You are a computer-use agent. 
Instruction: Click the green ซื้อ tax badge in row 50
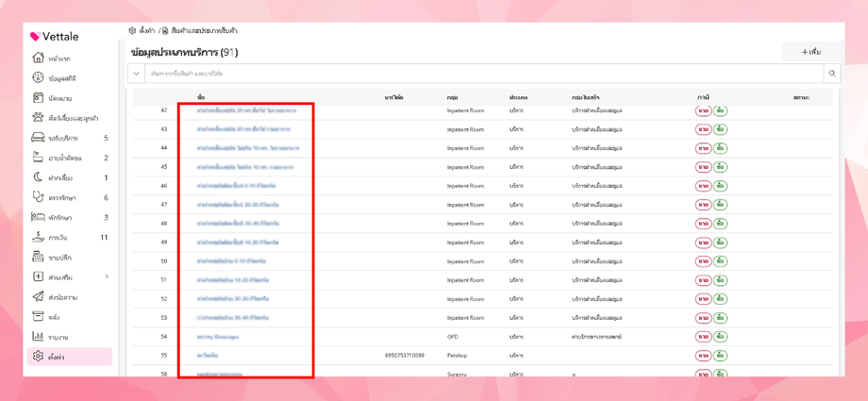[x=720, y=261]
